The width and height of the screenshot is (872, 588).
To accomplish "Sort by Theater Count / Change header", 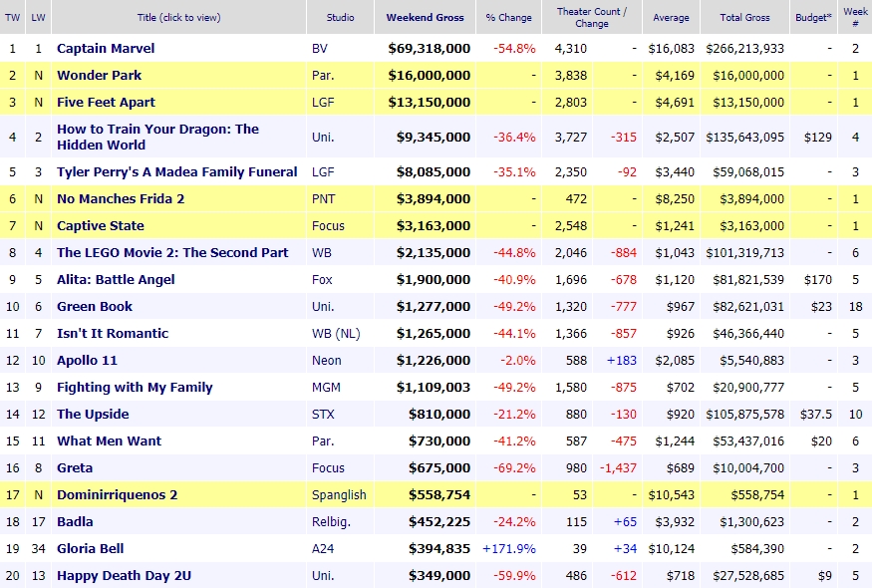I will coord(592,17).
